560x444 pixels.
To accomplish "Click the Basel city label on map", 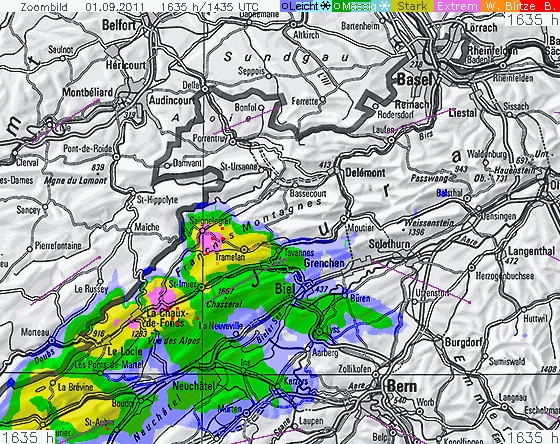I will pos(414,79).
